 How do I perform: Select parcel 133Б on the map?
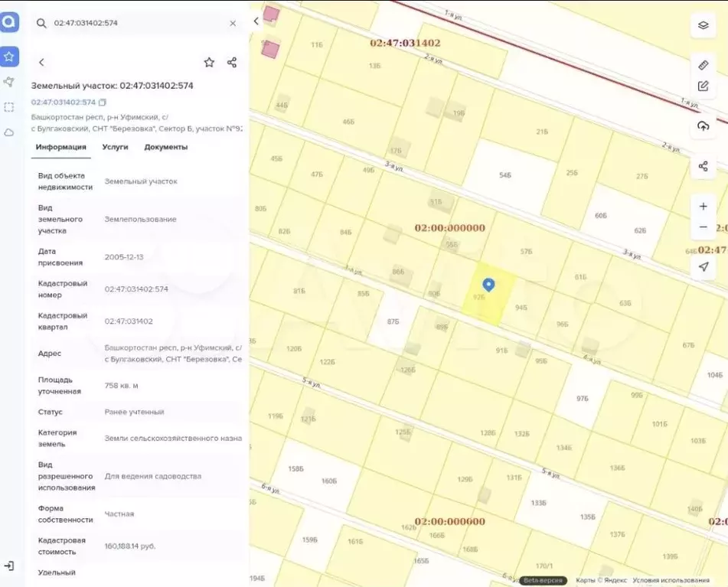point(539,503)
